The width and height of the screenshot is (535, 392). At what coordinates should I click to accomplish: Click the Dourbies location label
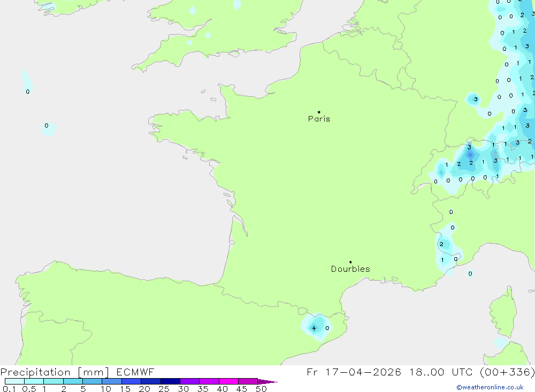[350, 269]
